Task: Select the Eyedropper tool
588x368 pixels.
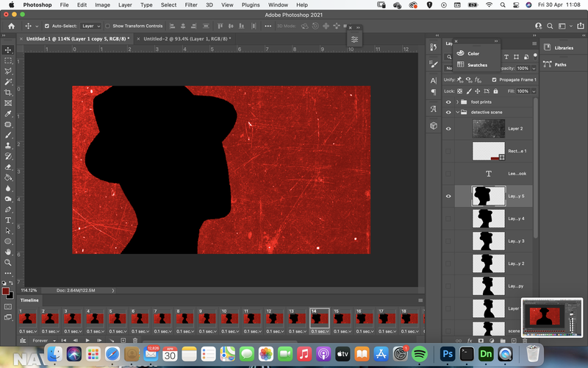Action: pos(8,114)
